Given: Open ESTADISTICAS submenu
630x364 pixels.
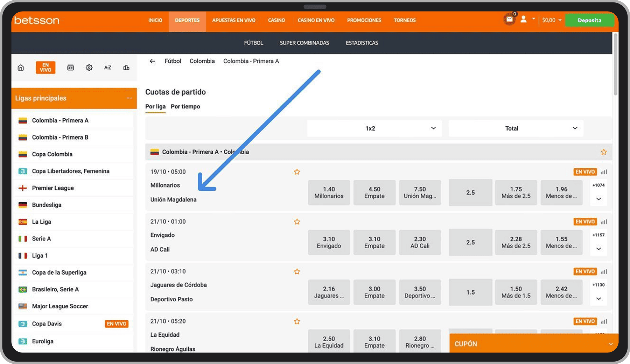Looking at the screenshot, I should pyautogui.click(x=362, y=43).
